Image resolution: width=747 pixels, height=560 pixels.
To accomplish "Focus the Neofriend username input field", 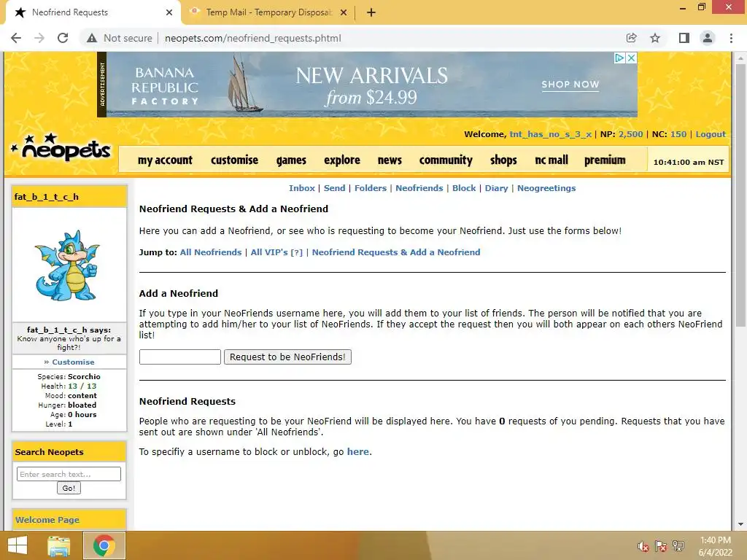I will click(x=180, y=357).
